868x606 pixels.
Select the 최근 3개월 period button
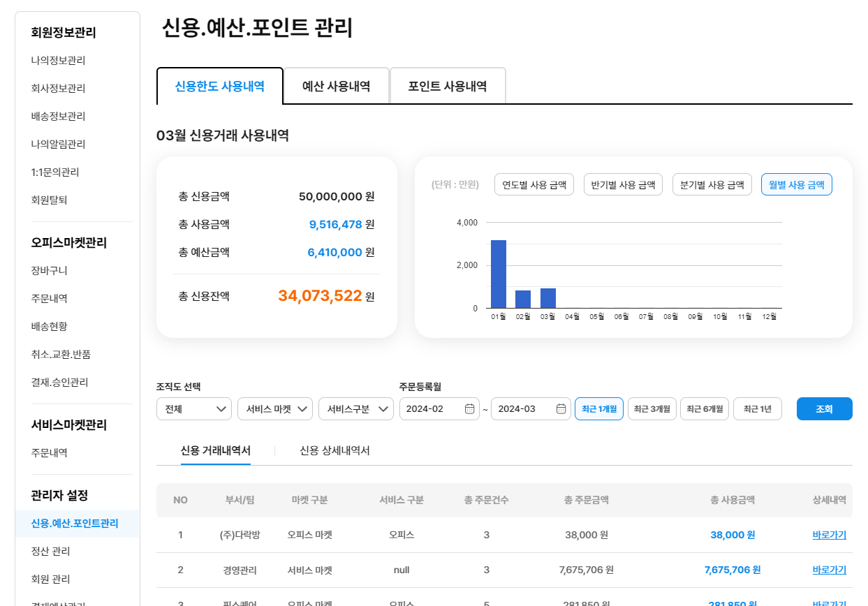tap(652, 409)
